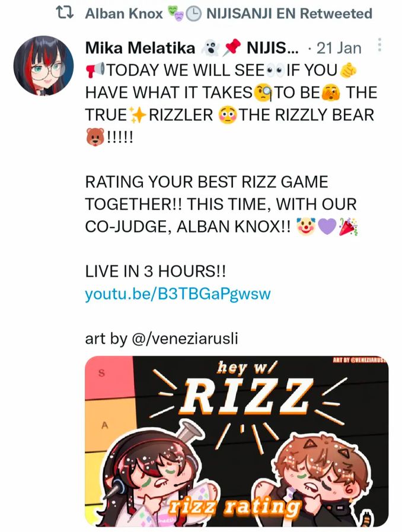The width and height of the screenshot is (402, 532).
Task: Click the Mika Melatika display name
Action: (140, 48)
